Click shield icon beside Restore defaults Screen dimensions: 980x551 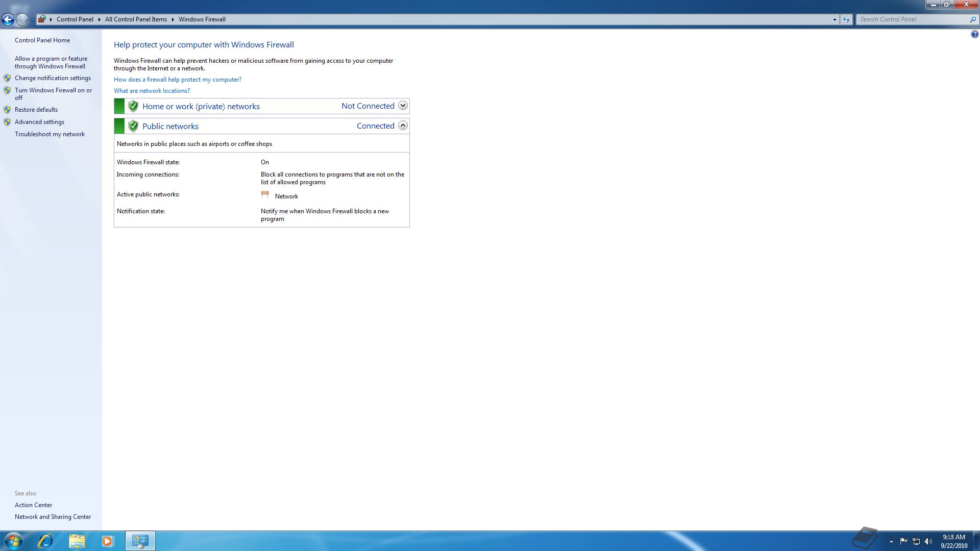coord(7,110)
